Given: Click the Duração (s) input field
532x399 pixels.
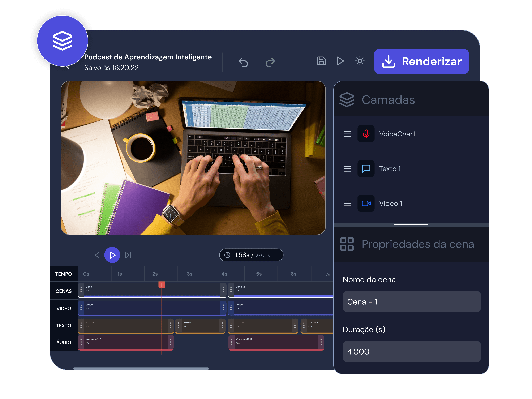Looking at the screenshot, I should [x=412, y=351].
